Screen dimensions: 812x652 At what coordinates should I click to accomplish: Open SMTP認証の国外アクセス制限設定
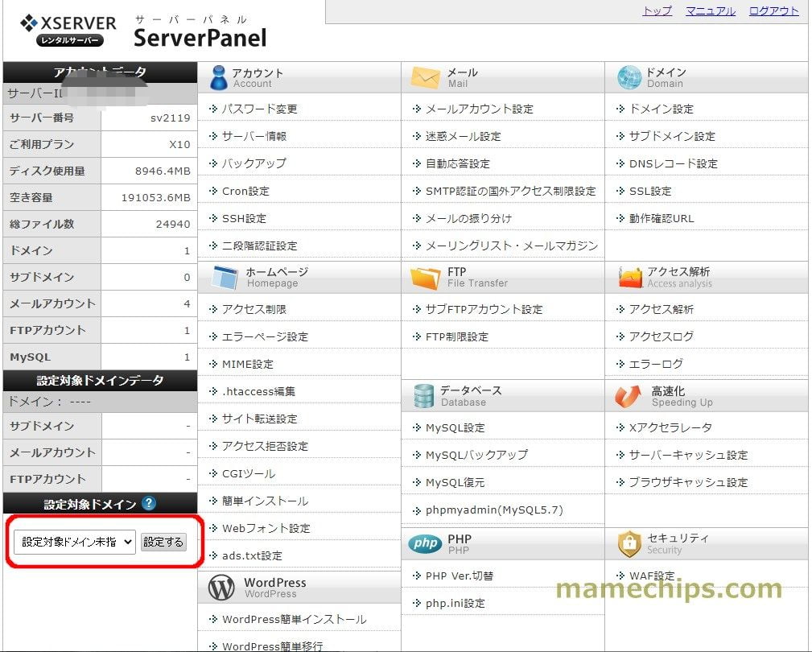(x=510, y=191)
